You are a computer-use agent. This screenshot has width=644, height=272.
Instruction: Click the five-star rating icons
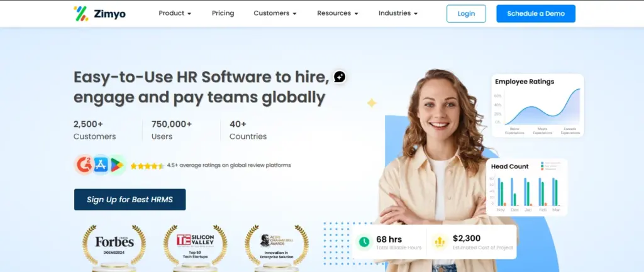[x=147, y=166]
